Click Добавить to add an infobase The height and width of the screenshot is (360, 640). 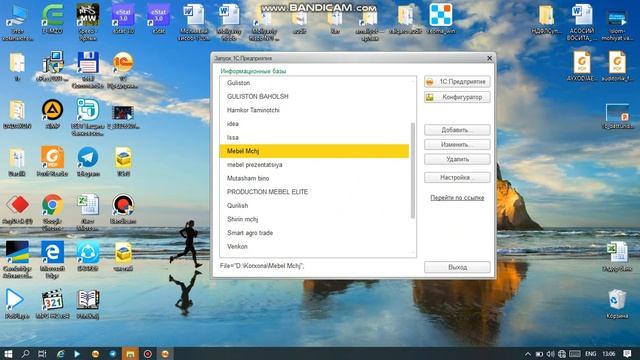coord(457,130)
